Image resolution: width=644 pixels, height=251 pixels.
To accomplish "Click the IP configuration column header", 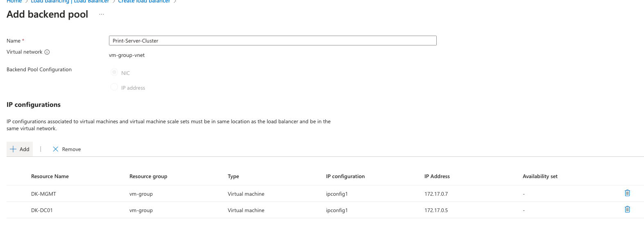I will tap(345, 176).
